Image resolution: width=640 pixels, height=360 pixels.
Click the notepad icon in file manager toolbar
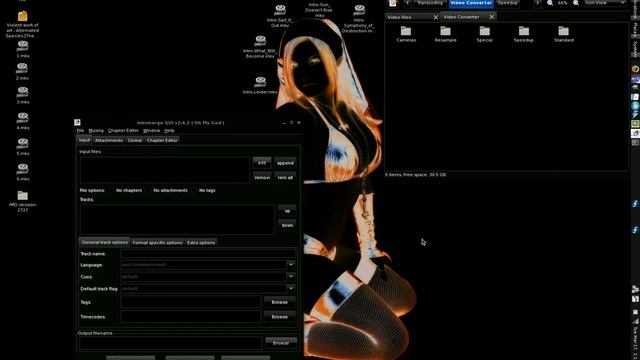click(x=392, y=3)
